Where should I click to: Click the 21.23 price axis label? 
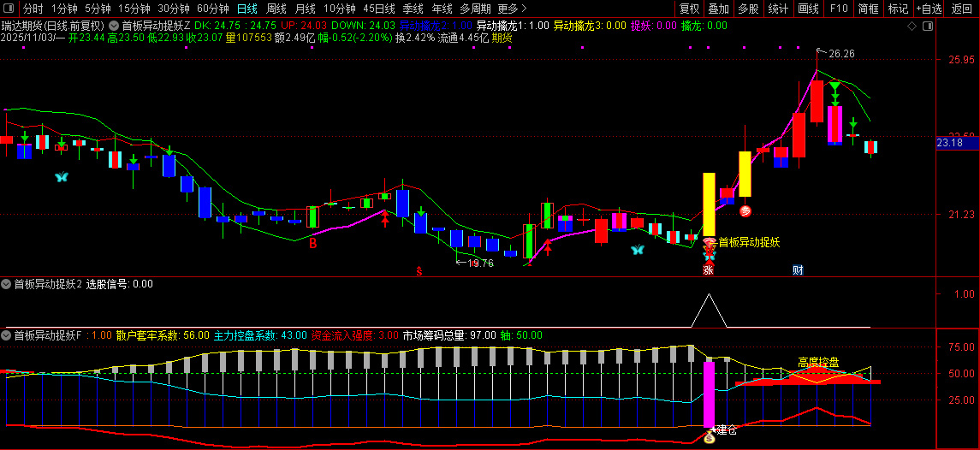(x=961, y=215)
